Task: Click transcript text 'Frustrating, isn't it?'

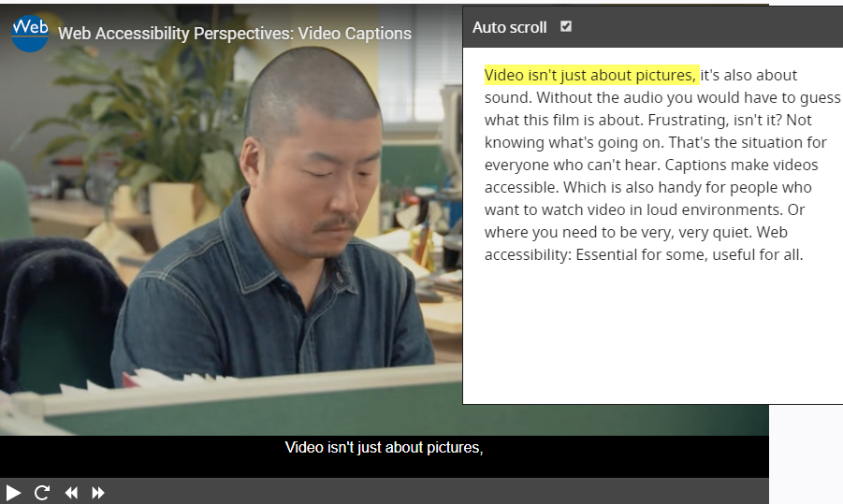Action: [x=715, y=120]
